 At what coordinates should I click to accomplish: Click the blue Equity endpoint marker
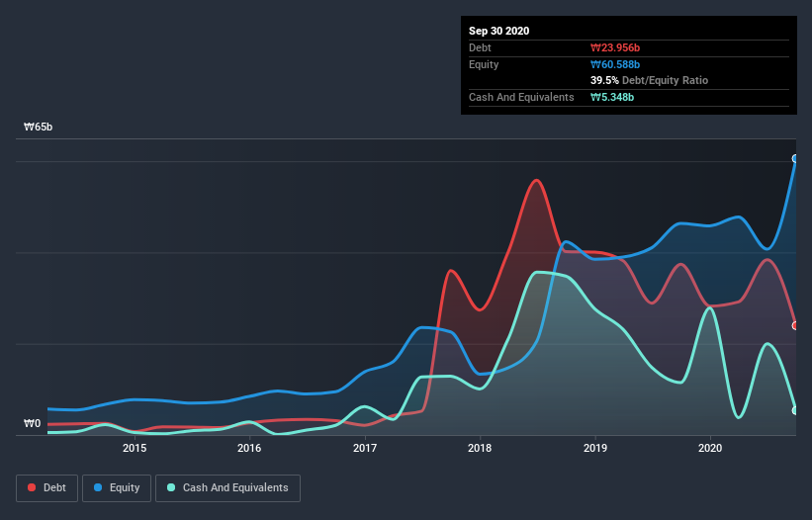pos(795,159)
